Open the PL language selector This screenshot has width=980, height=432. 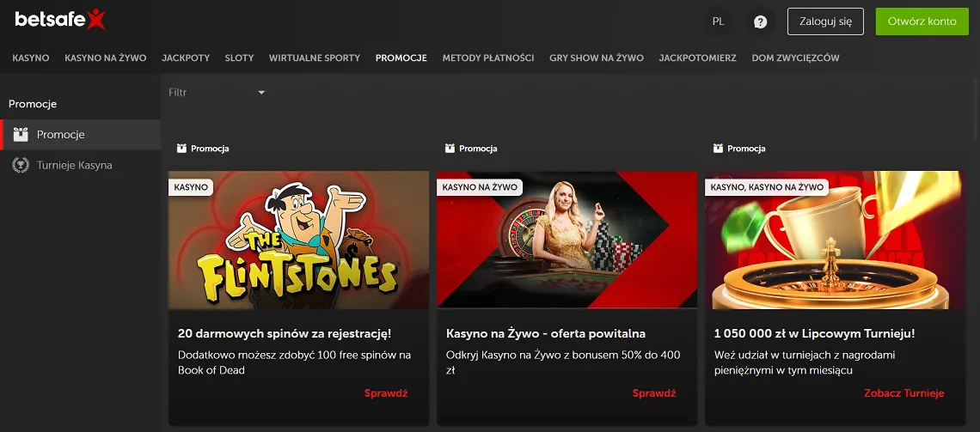[x=718, y=21]
